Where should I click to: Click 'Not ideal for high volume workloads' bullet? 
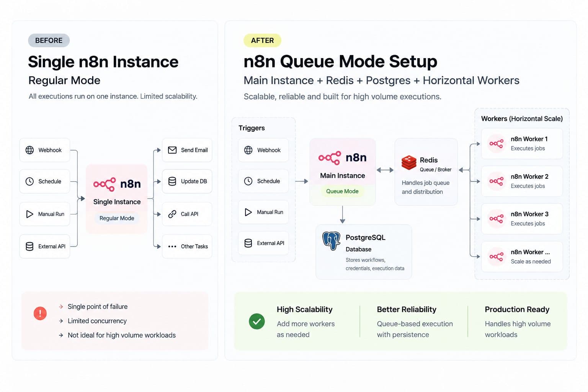pos(122,335)
